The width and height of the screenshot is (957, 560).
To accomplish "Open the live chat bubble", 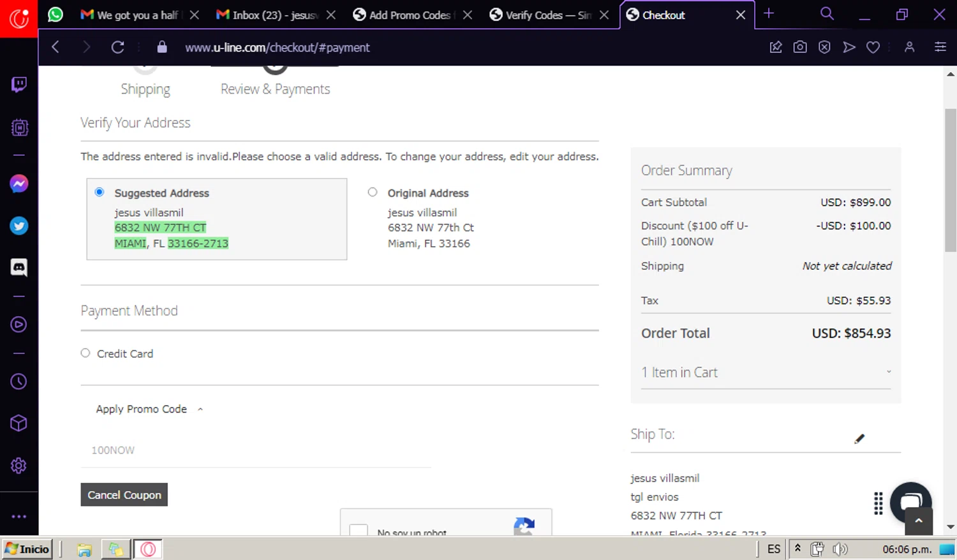I will (x=910, y=502).
